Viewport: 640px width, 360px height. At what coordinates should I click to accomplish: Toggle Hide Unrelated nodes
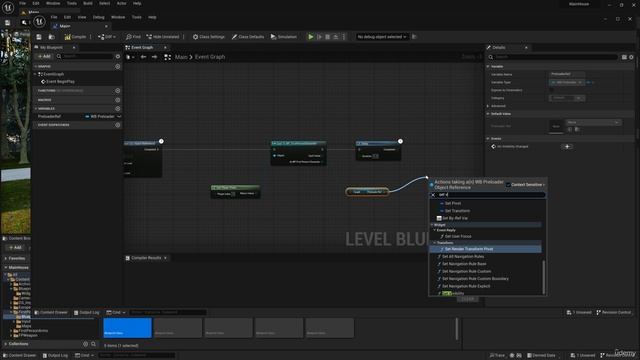click(163, 37)
